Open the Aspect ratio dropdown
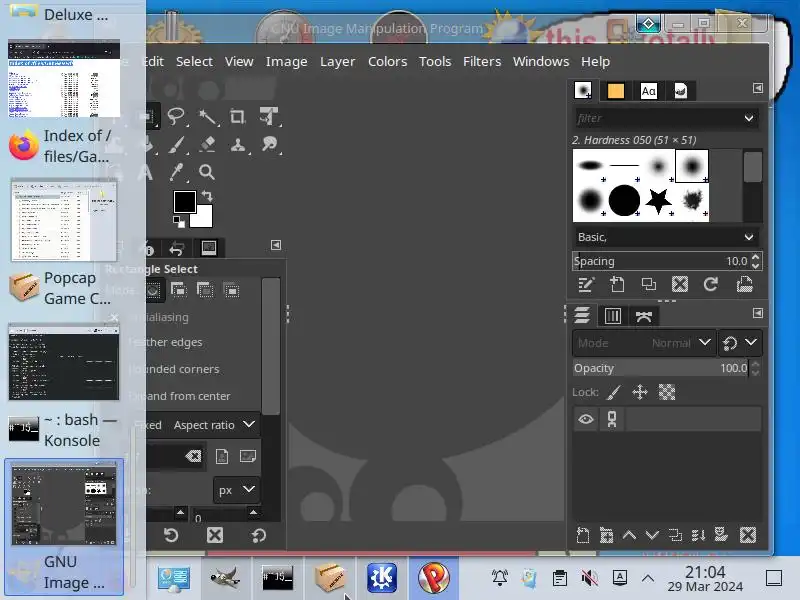The width and height of the screenshot is (800, 600). [x=214, y=425]
